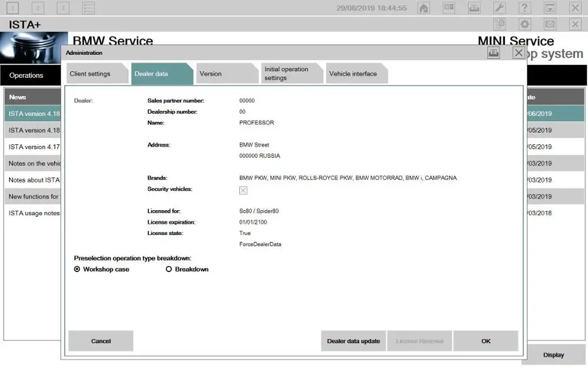Switch to the Client settings tab

click(x=97, y=74)
